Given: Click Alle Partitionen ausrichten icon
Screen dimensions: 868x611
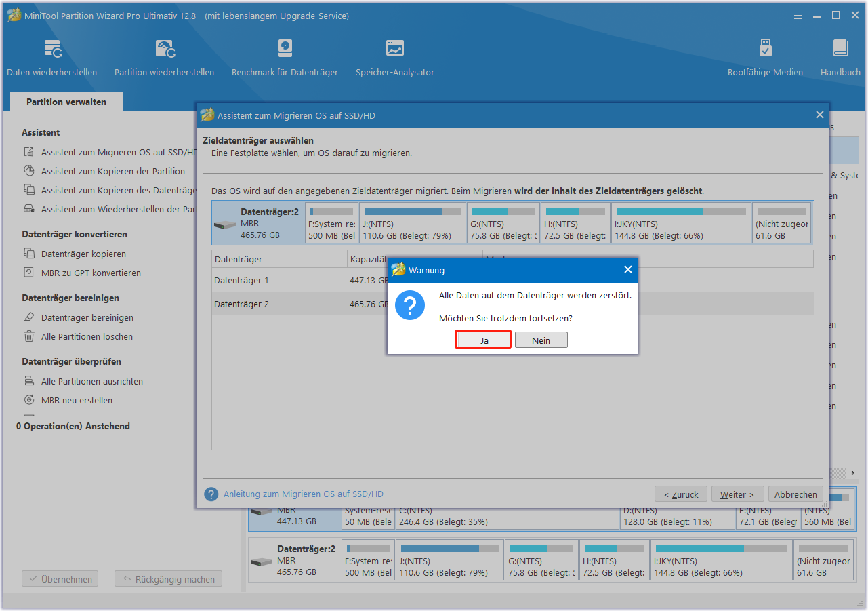Looking at the screenshot, I should 29,381.
